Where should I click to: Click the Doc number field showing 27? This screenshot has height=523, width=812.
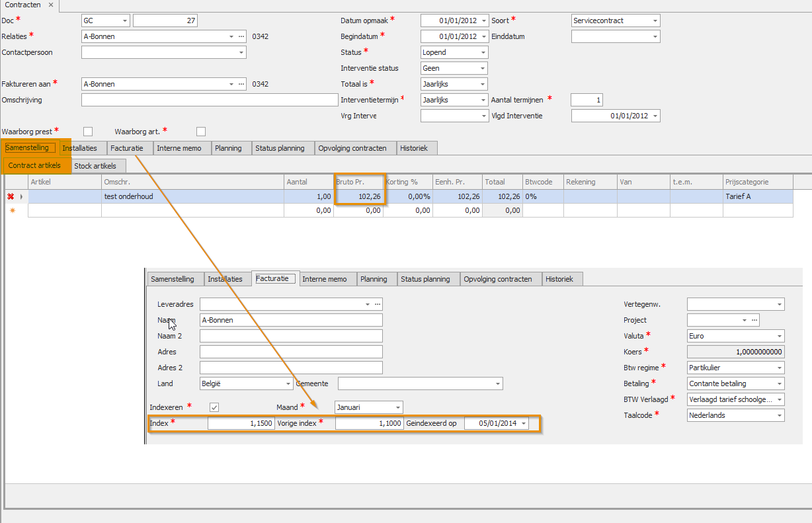(x=165, y=20)
